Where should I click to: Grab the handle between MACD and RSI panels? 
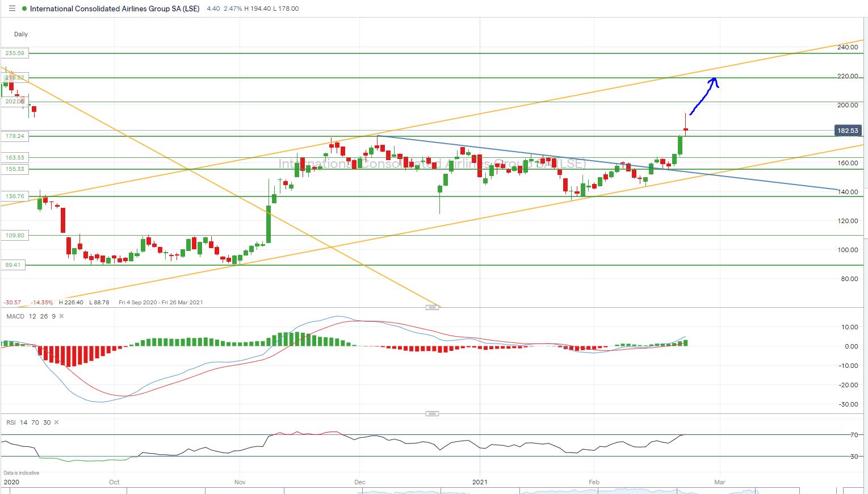point(432,413)
